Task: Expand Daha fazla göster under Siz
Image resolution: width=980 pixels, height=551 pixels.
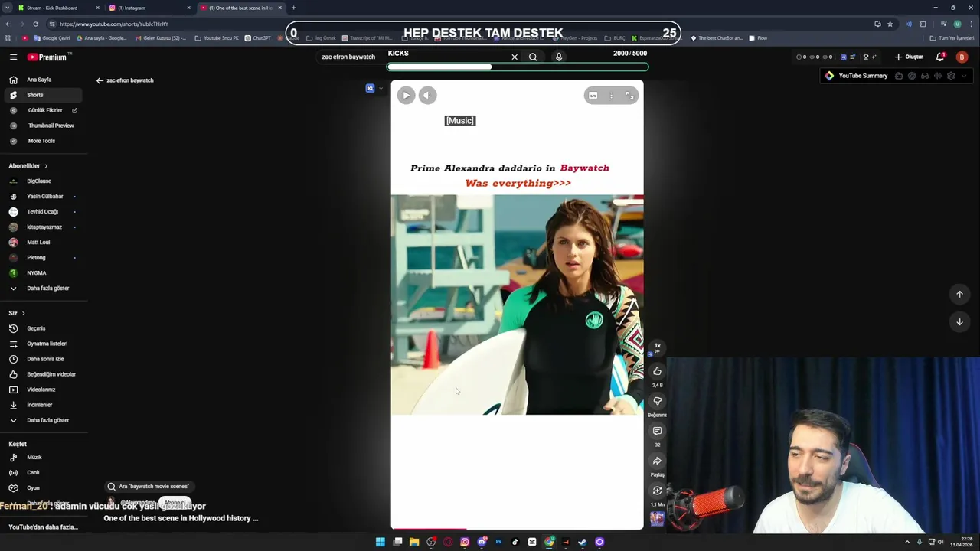Action: tap(41, 420)
